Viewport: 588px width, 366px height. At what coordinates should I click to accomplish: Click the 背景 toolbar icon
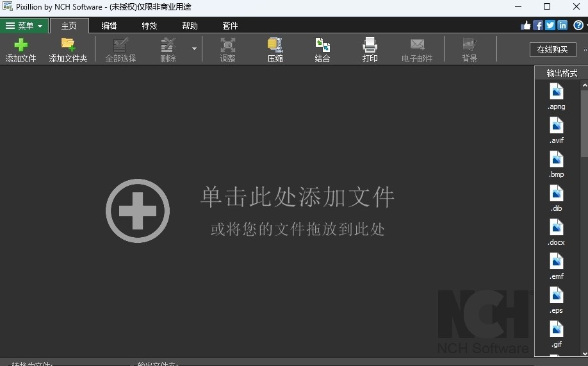tap(470, 45)
